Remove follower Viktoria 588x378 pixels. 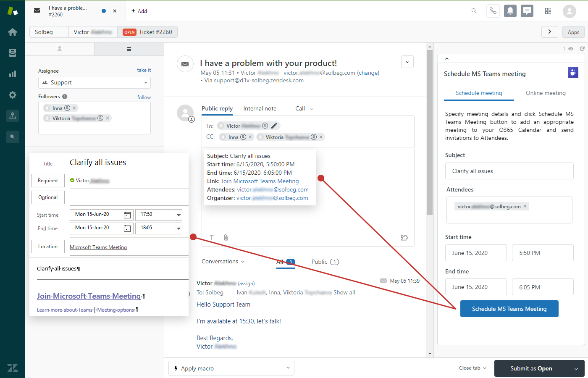coord(108,118)
